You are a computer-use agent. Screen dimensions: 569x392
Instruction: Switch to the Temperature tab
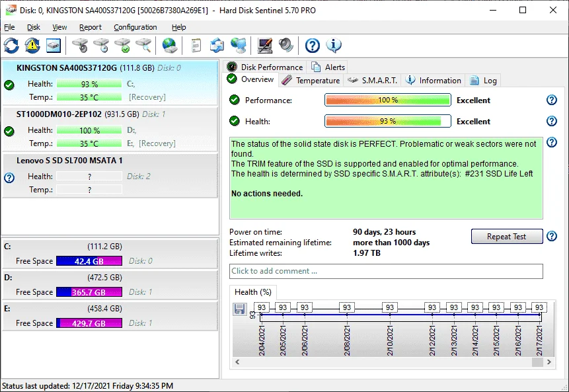pyautogui.click(x=311, y=81)
